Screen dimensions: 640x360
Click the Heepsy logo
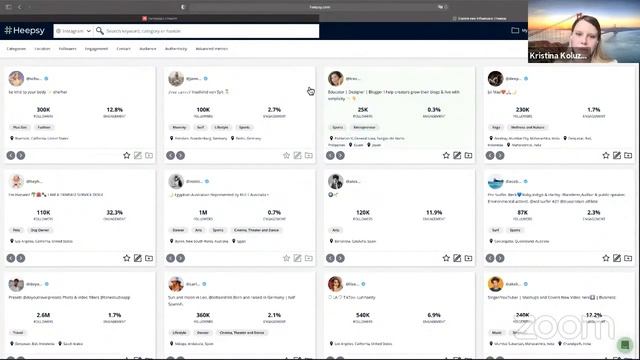tap(24, 31)
